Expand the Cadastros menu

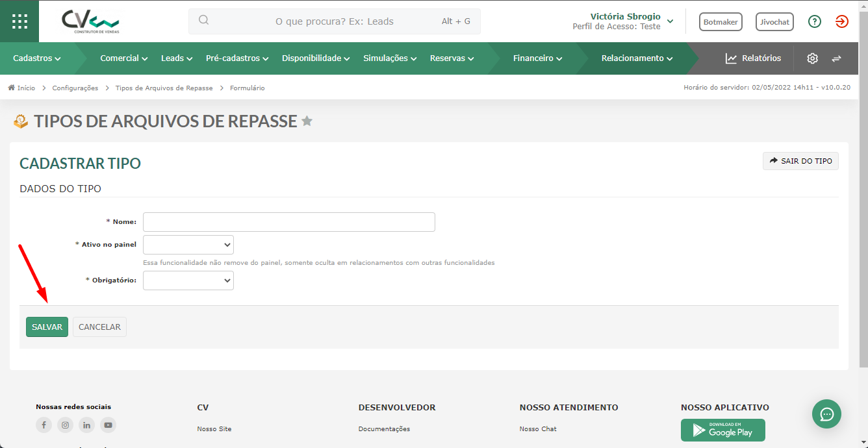[37, 58]
